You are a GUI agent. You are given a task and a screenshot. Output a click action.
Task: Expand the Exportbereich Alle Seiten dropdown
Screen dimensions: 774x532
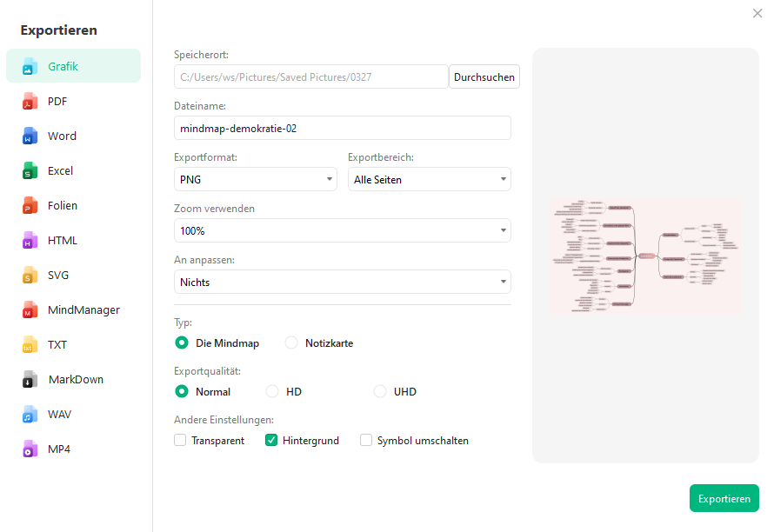click(429, 180)
